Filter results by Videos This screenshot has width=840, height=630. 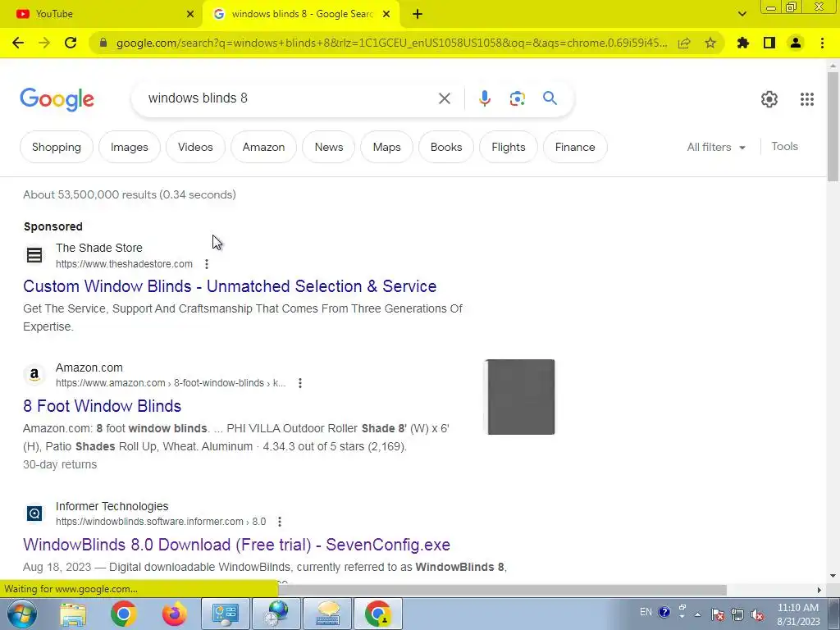(195, 147)
